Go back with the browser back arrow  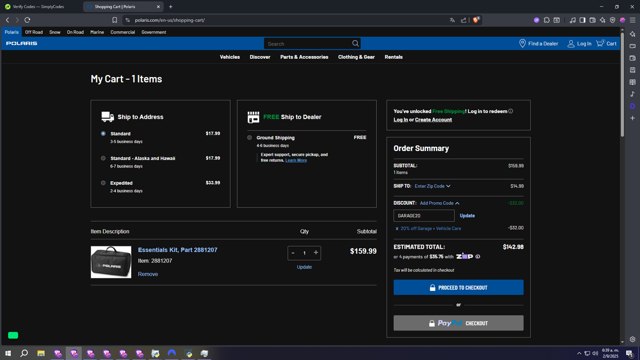tap(7, 20)
